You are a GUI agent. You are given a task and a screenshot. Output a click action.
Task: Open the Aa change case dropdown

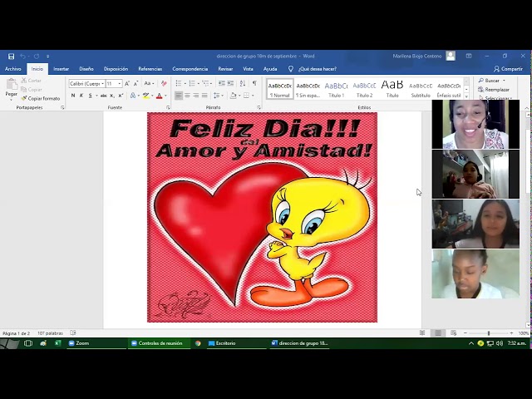pos(149,83)
